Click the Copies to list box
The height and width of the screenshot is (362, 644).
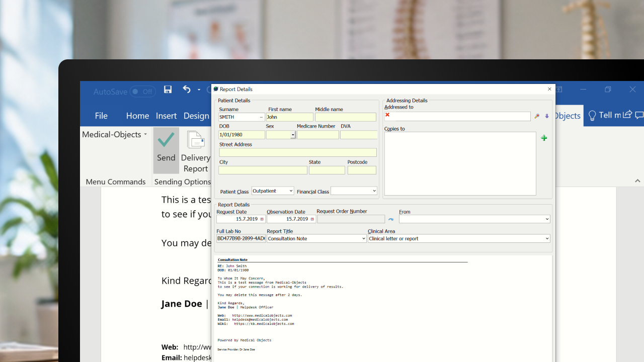pos(460,163)
